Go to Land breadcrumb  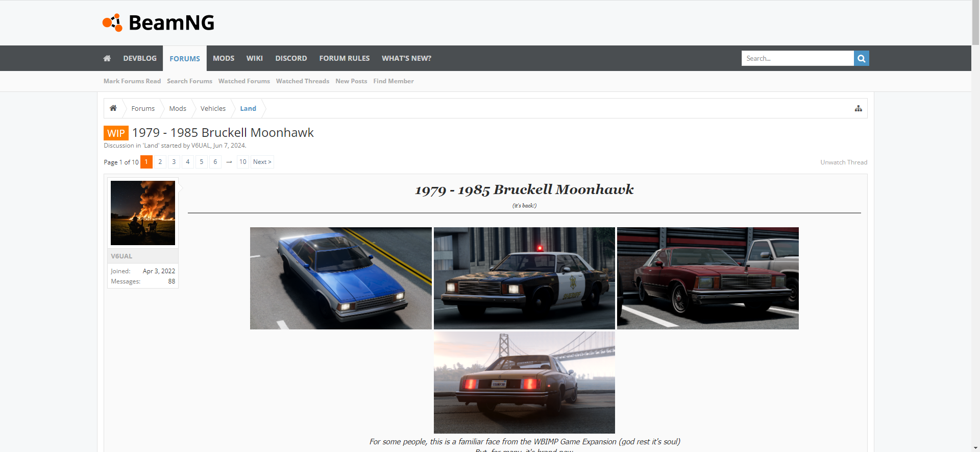click(x=248, y=108)
